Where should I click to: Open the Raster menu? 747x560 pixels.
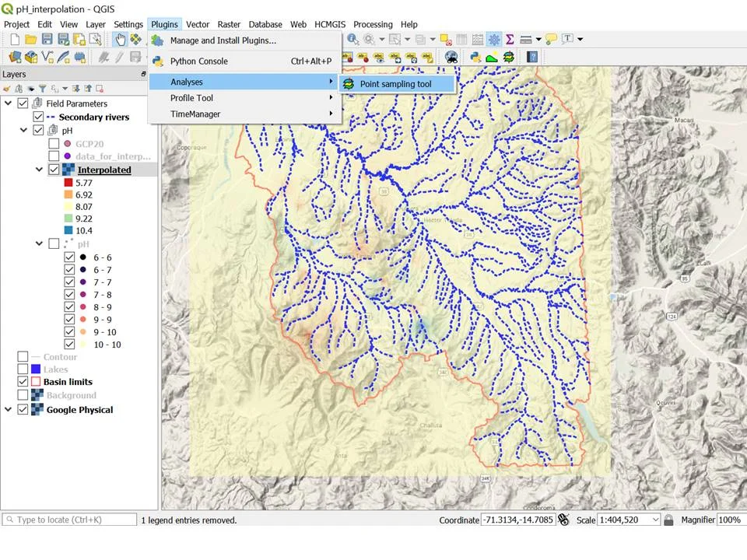[229, 24]
